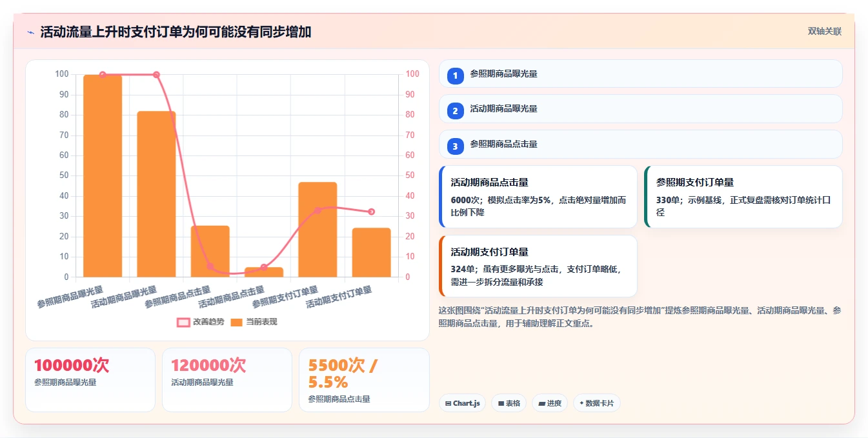
Task: Open the 活动期支付订单量 card
Action: click(538, 266)
